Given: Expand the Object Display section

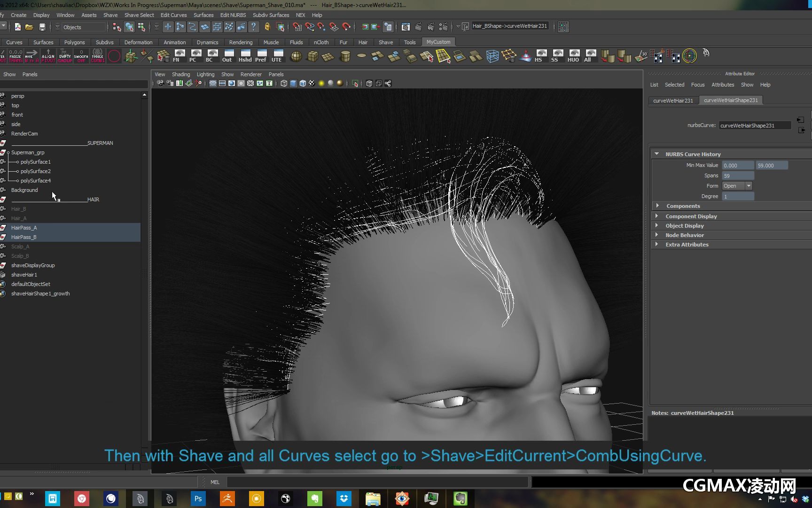Looking at the screenshot, I should pos(657,225).
